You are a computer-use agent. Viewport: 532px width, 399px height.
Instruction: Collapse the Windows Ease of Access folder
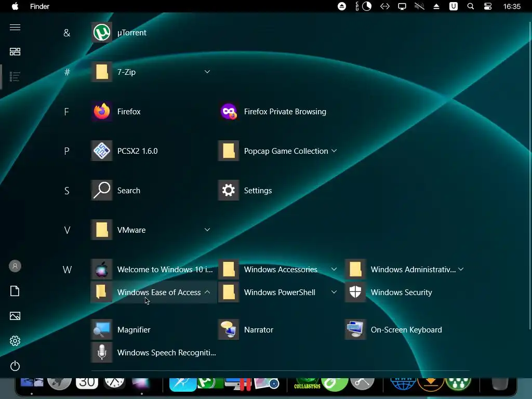[x=207, y=292]
